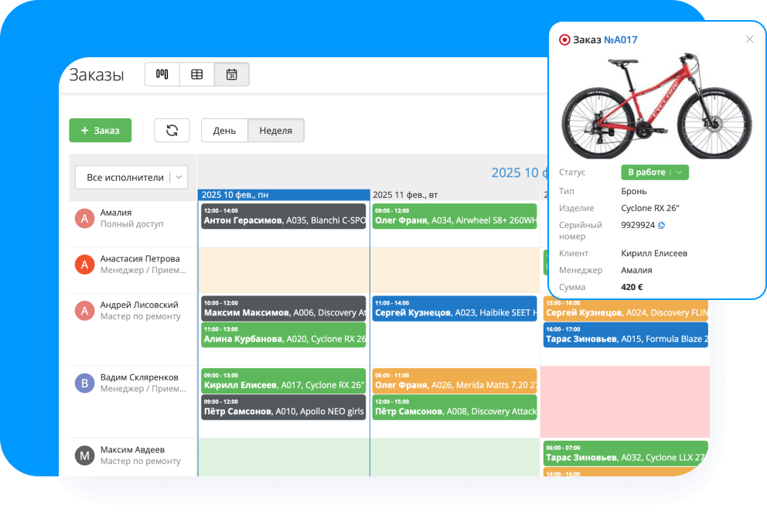Switch to the kanban board view icon

[162, 74]
